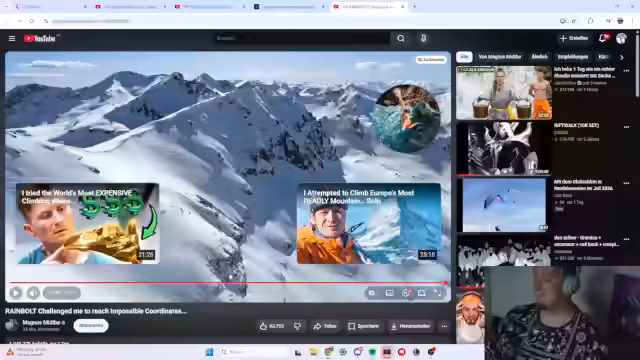Open the notifications bell
640x360 pixels.
pyautogui.click(x=602, y=38)
